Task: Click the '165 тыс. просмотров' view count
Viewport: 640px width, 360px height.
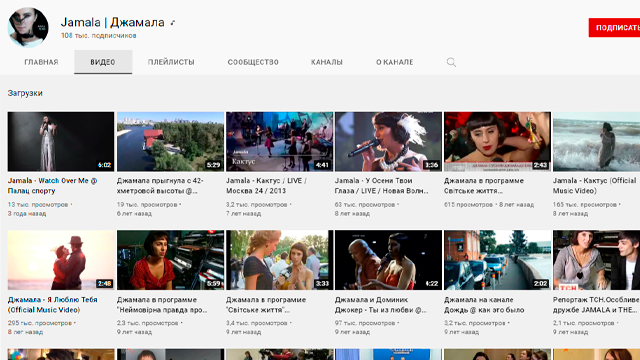Action: [x=584, y=204]
